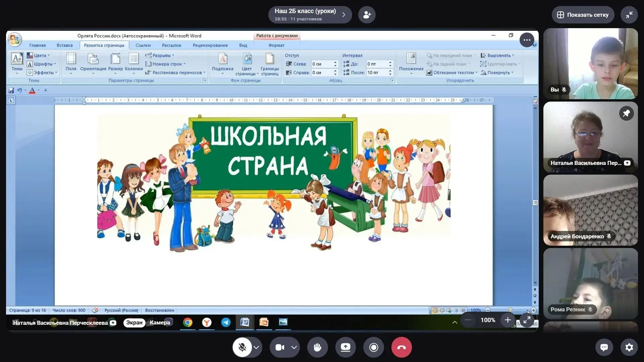The height and width of the screenshot is (362, 644).
Task: Expand microphone options chevron
Action: 256,347
